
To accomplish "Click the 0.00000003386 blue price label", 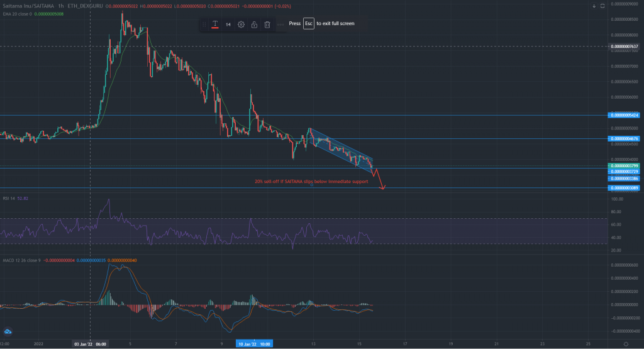I will [625, 179].
